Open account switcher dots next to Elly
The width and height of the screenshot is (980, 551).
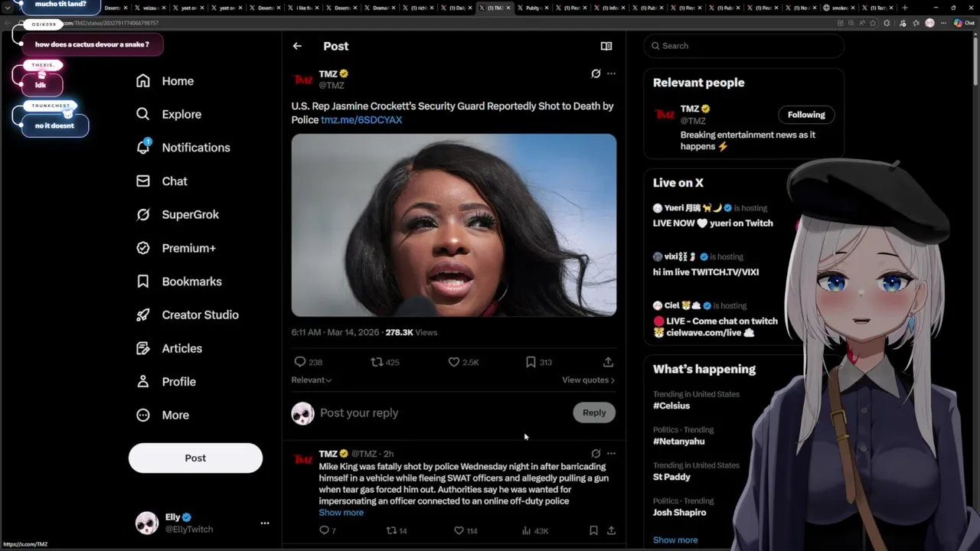[x=265, y=523]
